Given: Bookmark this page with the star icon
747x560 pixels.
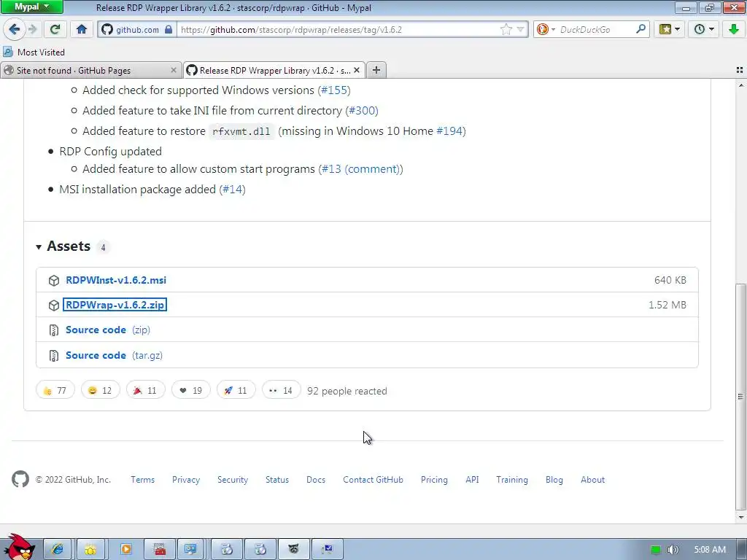Looking at the screenshot, I should tap(506, 29).
